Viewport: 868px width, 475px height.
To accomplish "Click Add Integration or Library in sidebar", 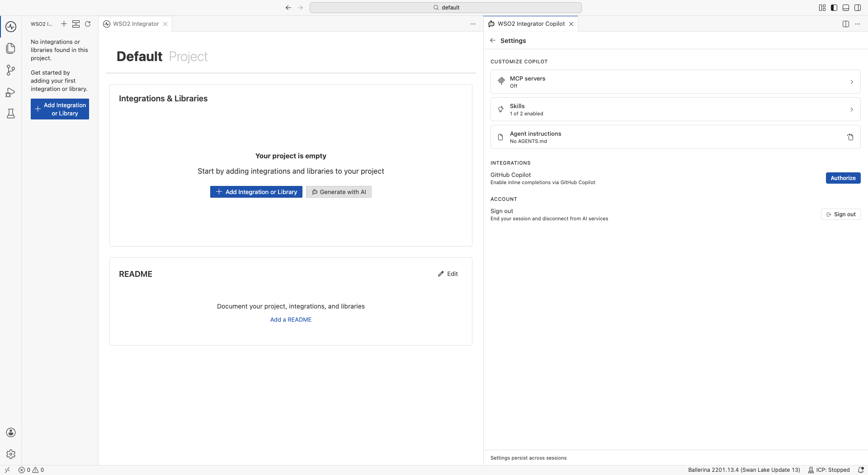I will [60, 109].
